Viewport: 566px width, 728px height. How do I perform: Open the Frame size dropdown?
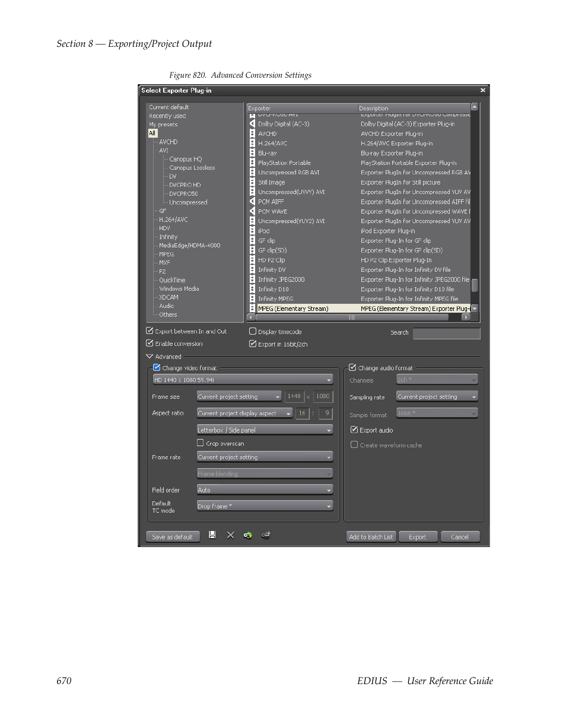(x=239, y=397)
